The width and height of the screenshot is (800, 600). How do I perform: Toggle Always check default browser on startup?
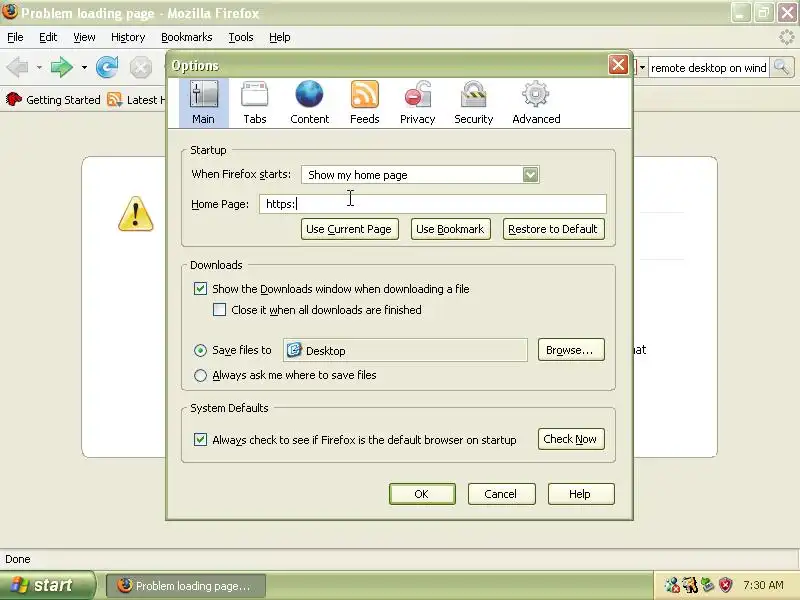(x=200, y=439)
